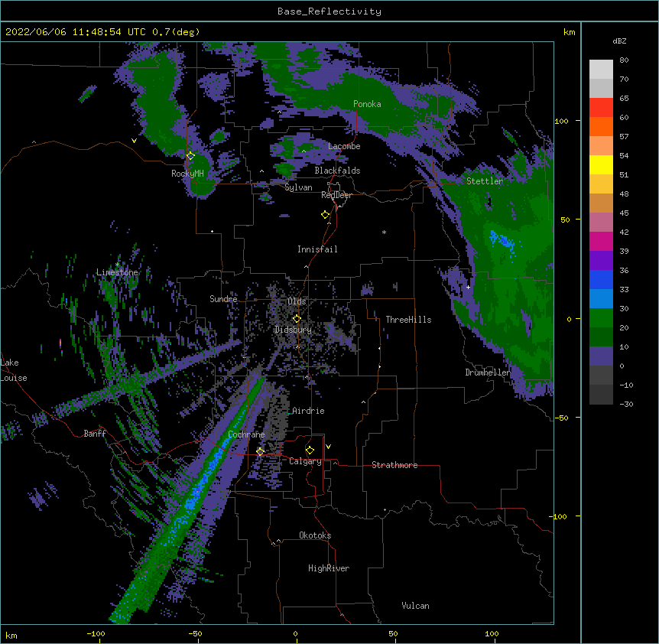Click the Lake Louise map label
Screen dimensions: 659x644
(14, 370)
